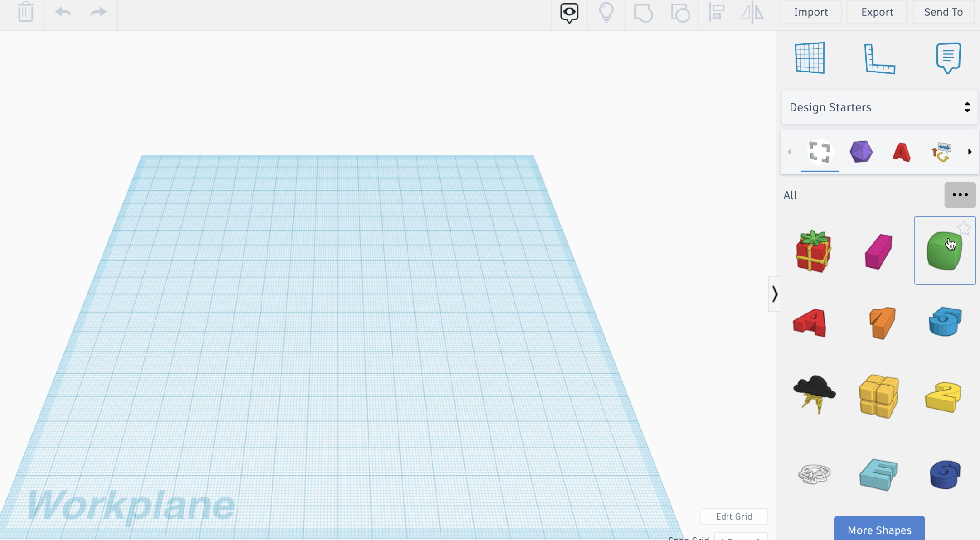Click the Export button
This screenshot has width=980, height=540.
(x=877, y=12)
